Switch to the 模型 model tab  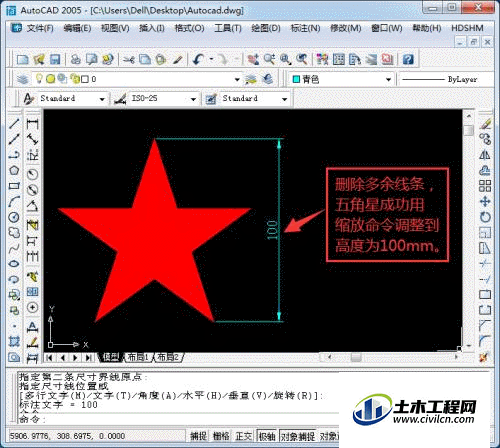111,357
